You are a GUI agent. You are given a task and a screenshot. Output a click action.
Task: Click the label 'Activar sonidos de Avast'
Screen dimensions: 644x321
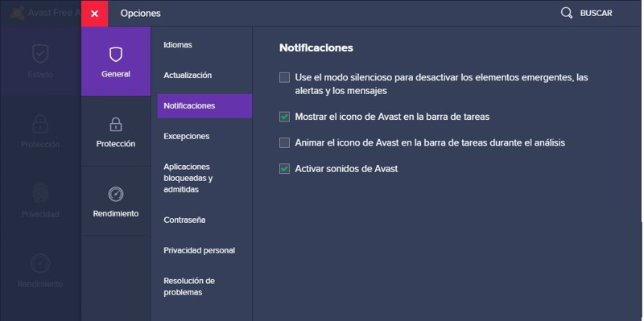[346, 169]
